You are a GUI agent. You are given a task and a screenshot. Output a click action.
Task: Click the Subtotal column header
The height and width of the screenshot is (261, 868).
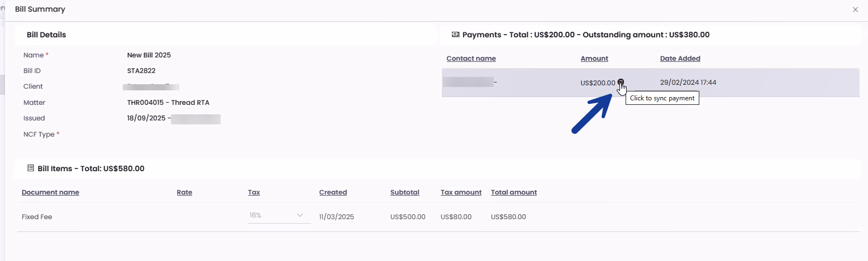404,192
